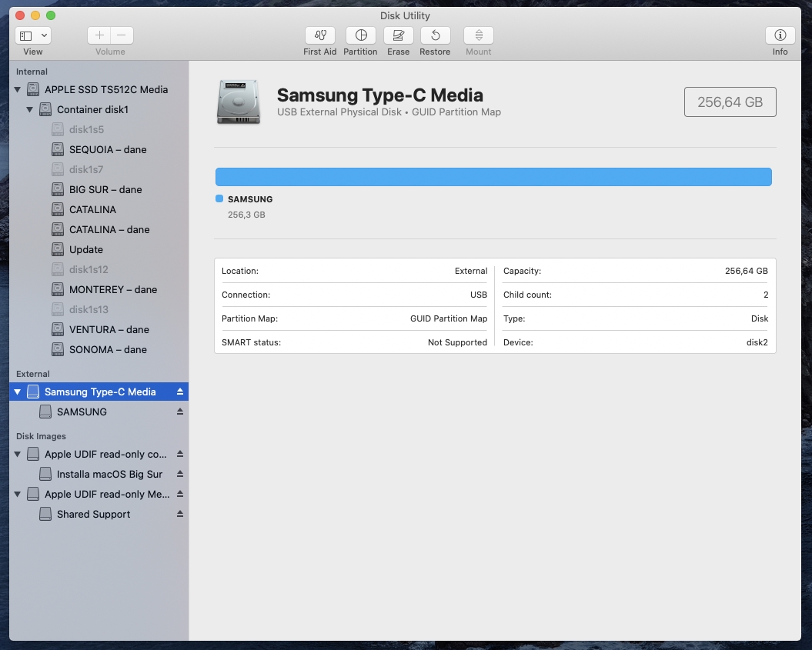
Task: Click the large Samsung hard drive image
Action: click(239, 102)
